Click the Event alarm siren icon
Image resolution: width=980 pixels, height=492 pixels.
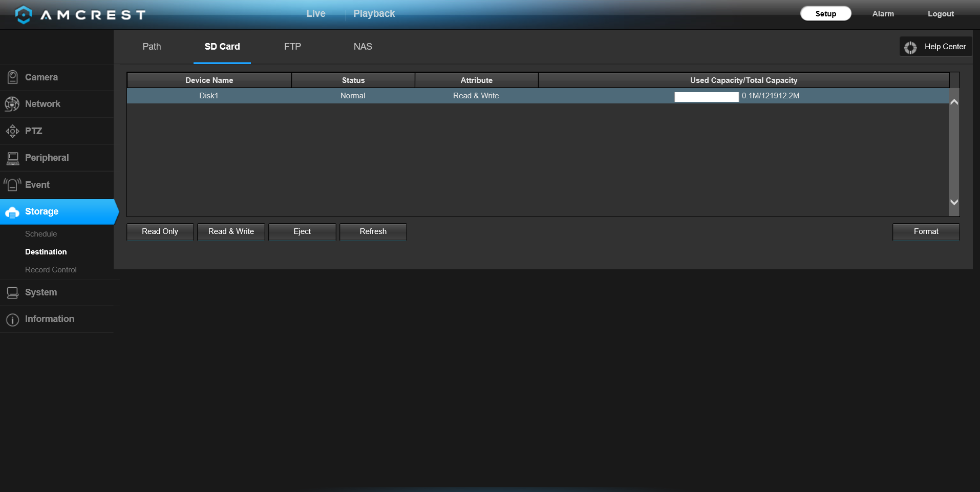click(x=12, y=185)
